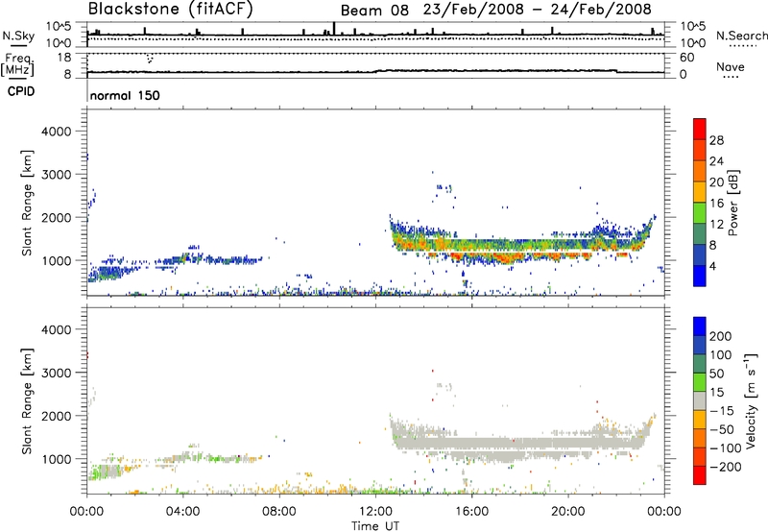Click the '18' frequency axis tick

tap(64, 57)
